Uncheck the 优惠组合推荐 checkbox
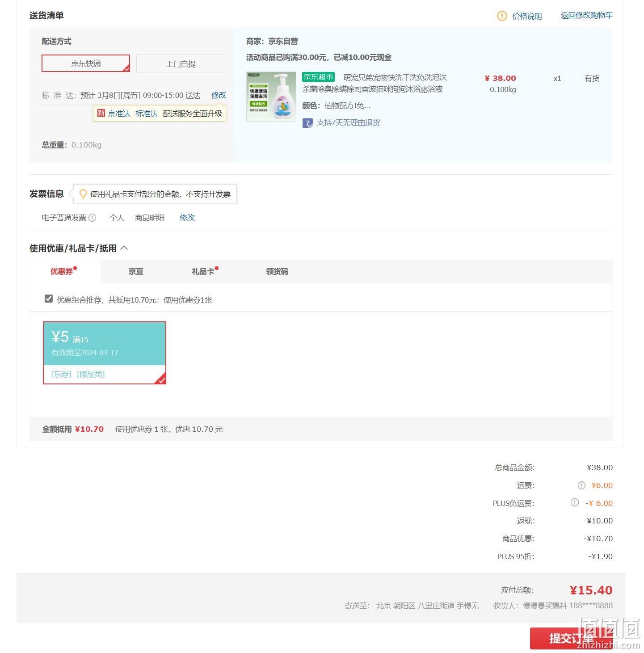This screenshot has height=653, width=644. 49,299
